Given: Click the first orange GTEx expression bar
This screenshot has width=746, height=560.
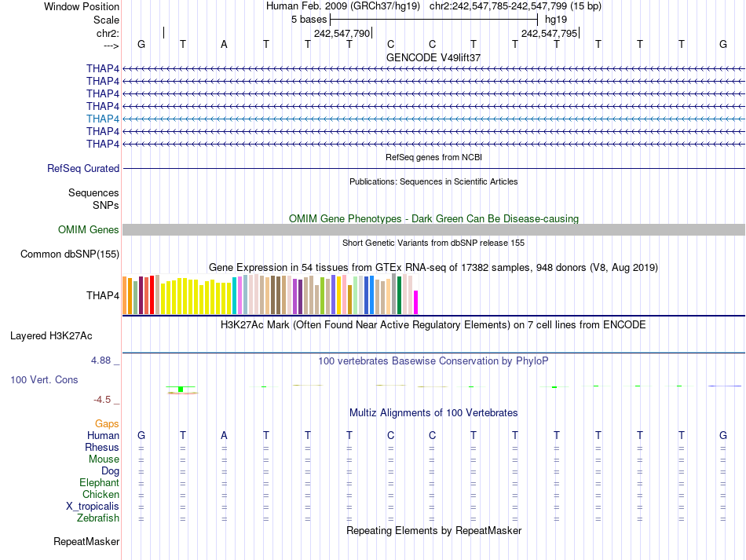Looking at the screenshot, I should [125, 295].
